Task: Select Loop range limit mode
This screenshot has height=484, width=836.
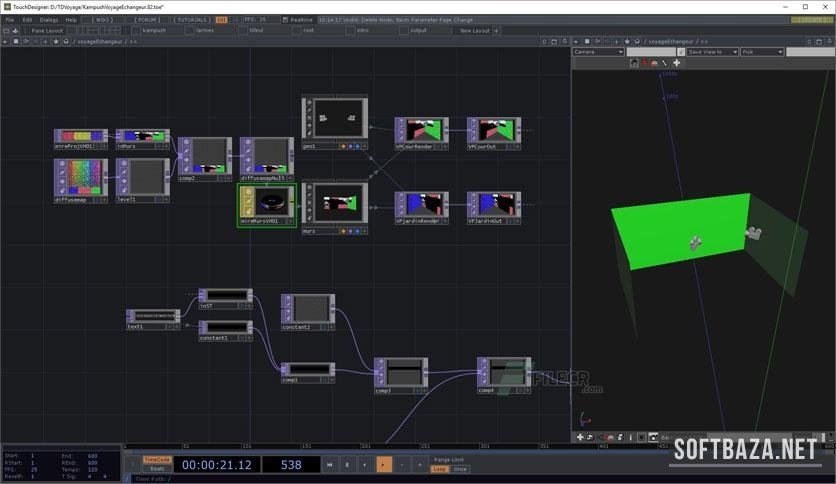Action: 439,469
